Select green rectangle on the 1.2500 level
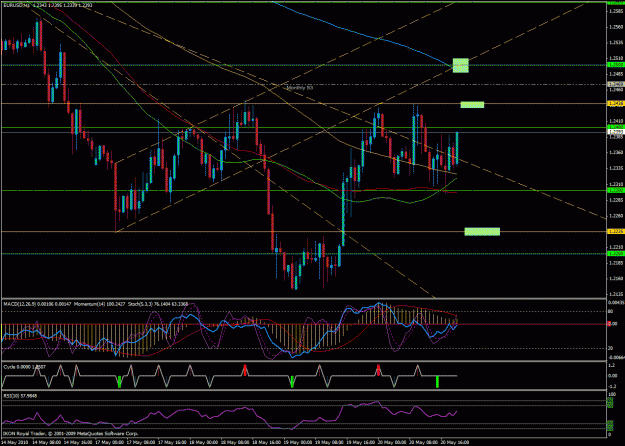The width and height of the screenshot is (625, 446). (x=460, y=65)
